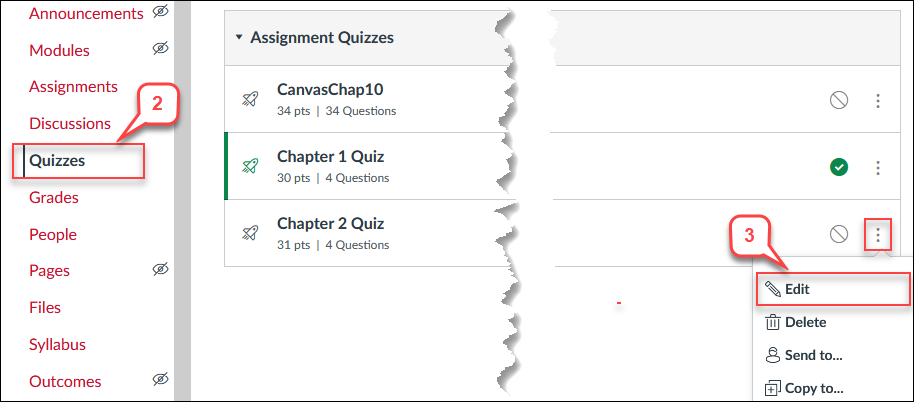Click the copy icon next to Copy to

[772, 388]
